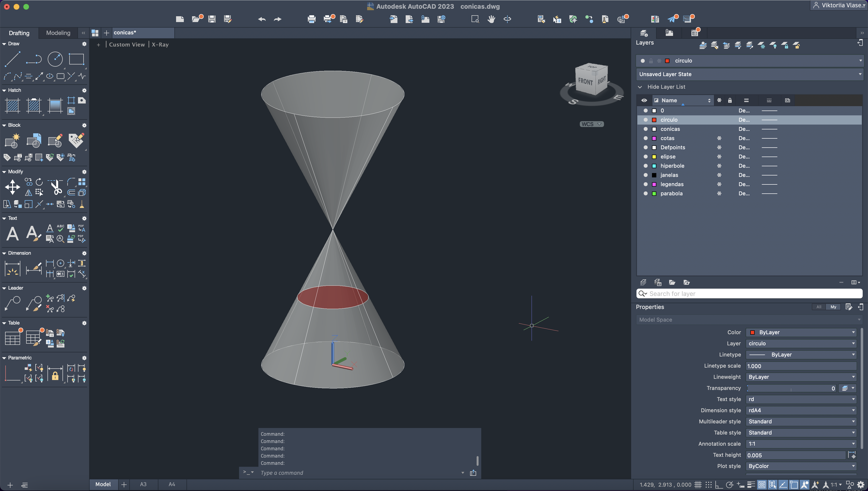Activate the Move modify tool
The width and height of the screenshot is (868, 491).
[x=12, y=187]
